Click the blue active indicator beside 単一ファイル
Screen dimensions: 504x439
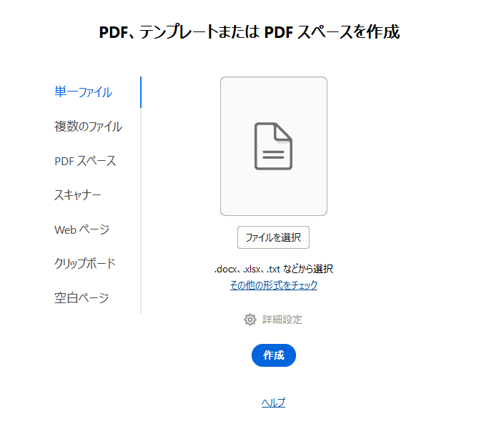click(x=141, y=92)
